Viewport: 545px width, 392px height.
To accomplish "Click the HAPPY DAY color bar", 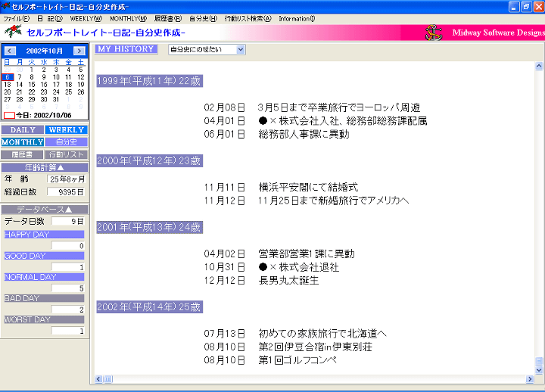I will [x=44, y=235].
